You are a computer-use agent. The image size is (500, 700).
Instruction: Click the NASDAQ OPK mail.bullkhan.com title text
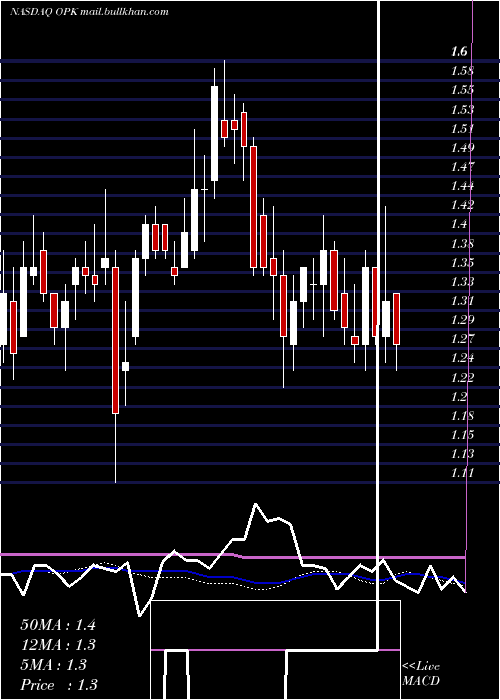[89, 12]
